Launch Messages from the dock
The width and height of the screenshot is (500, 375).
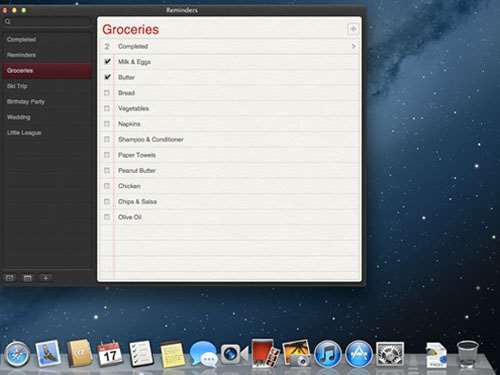pos(203,354)
